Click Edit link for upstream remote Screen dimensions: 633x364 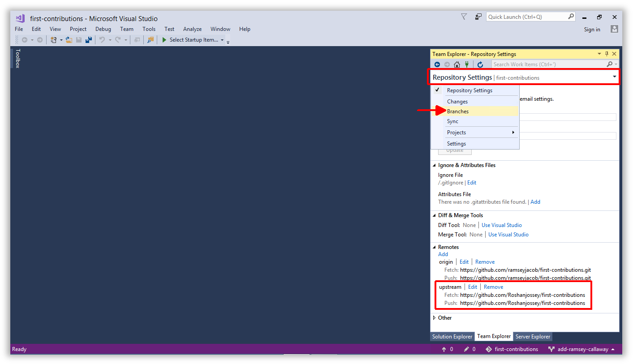coord(473,287)
